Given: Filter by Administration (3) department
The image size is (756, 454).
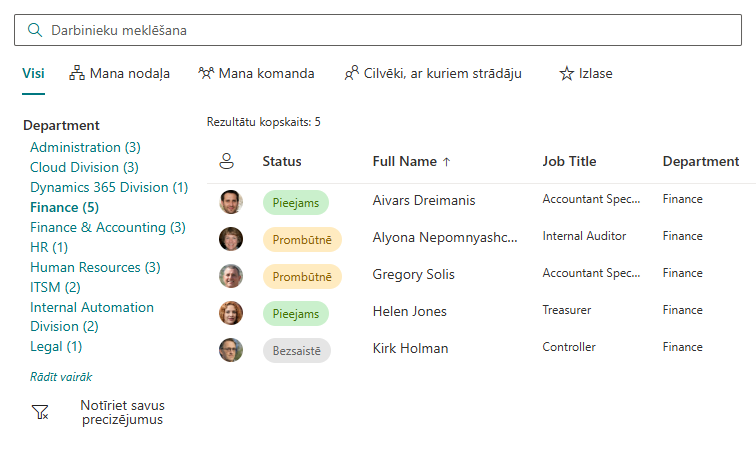Looking at the screenshot, I should pyautogui.click(x=85, y=147).
